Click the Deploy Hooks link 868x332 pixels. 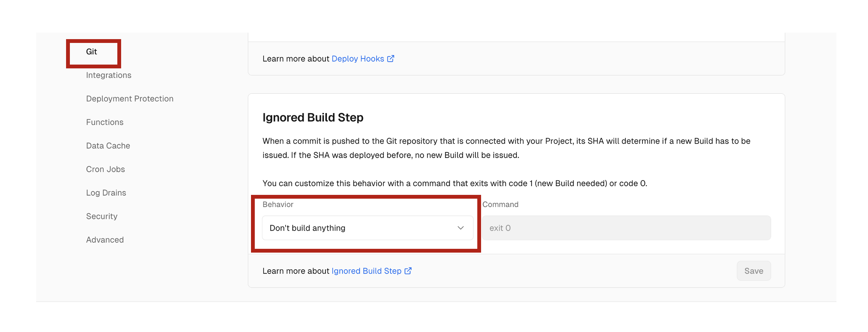[x=358, y=59]
